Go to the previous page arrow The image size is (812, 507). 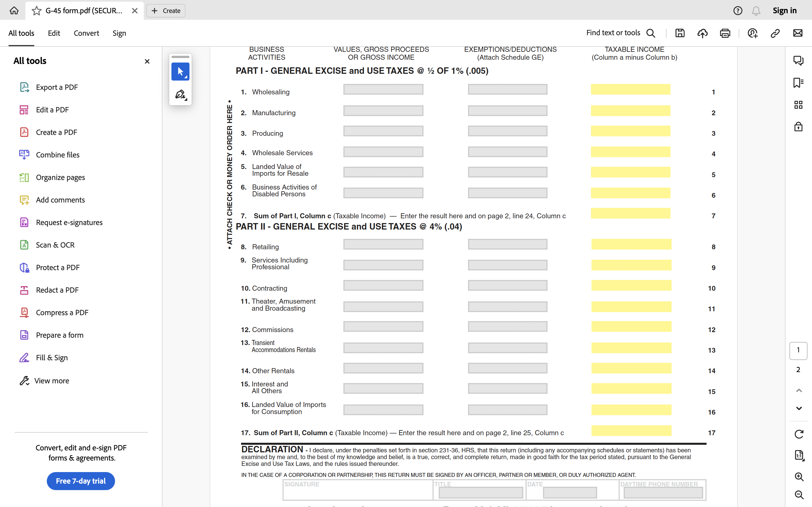(799, 391)
